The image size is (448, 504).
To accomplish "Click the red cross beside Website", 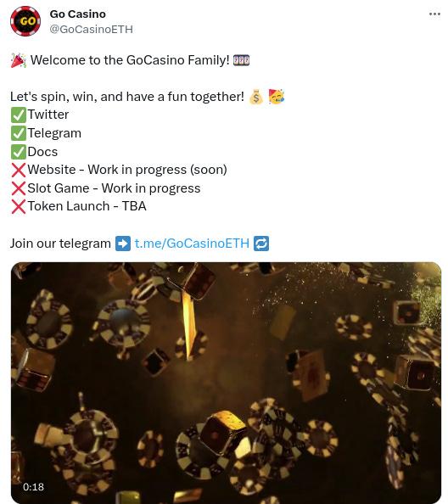I will tap(19, 170).
